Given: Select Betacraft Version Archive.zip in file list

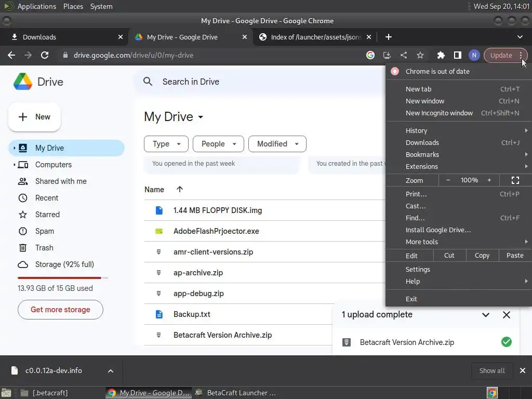Looking at the screenshot, I should [x=238, y=335].
